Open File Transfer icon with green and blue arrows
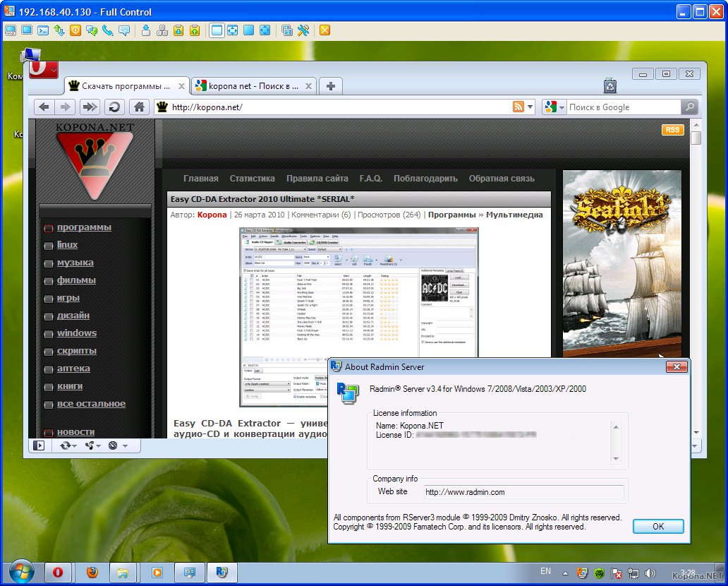Image resolution: width=728 pixels, height=586 pixels. (59, 30)
